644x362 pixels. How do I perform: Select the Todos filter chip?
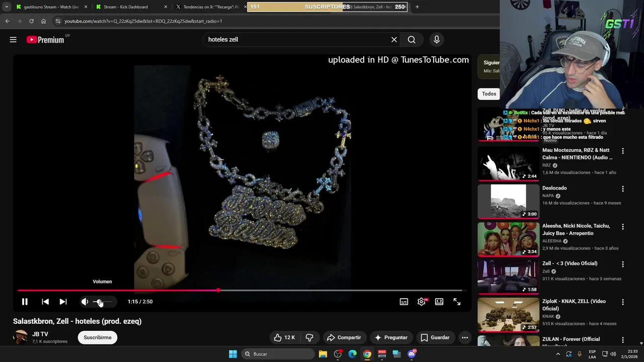(x=489, y=94)
